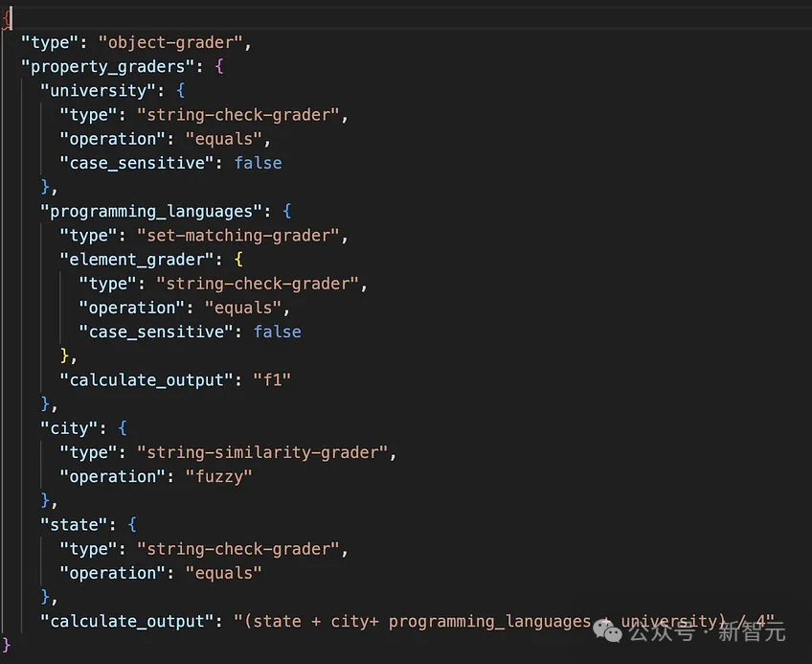This screenshot has width=812, height=664.
Task: Click the "fuzzy" operation value
Action: click(218, 476)
